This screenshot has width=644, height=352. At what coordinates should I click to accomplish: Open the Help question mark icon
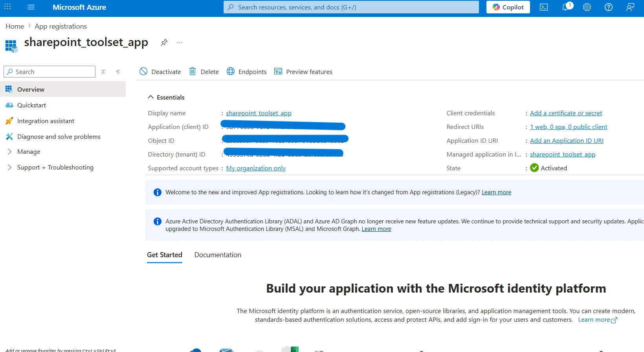pyautogui.click(x=609, y=7)
